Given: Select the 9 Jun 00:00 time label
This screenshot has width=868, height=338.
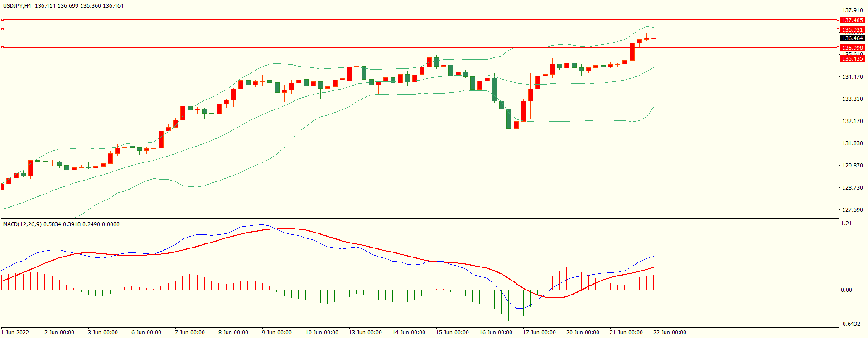Looking at the screenshot, I should pyautogui.click(x=276, y=333).
